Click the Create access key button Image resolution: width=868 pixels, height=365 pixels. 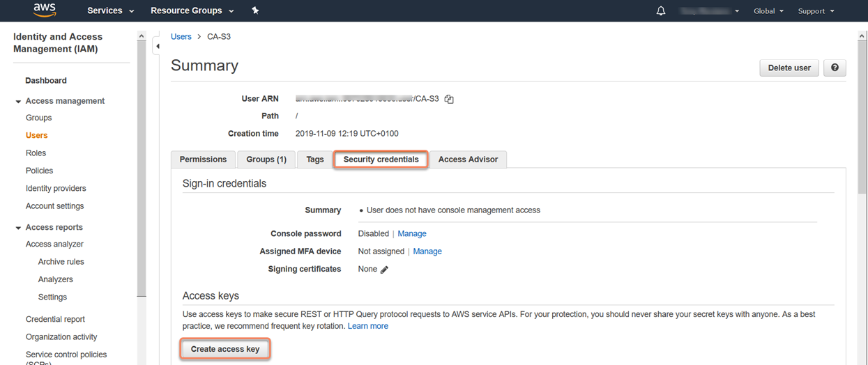click(225, 349)
